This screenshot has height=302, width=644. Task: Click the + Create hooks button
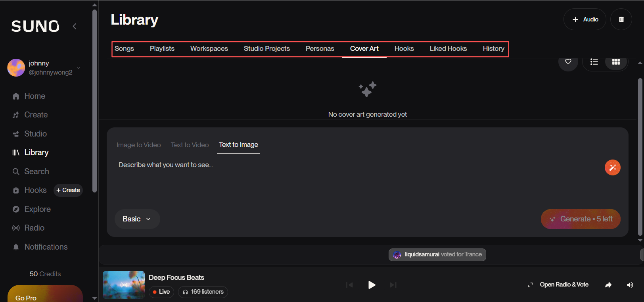pyautogui.click(x=68, y=190)
